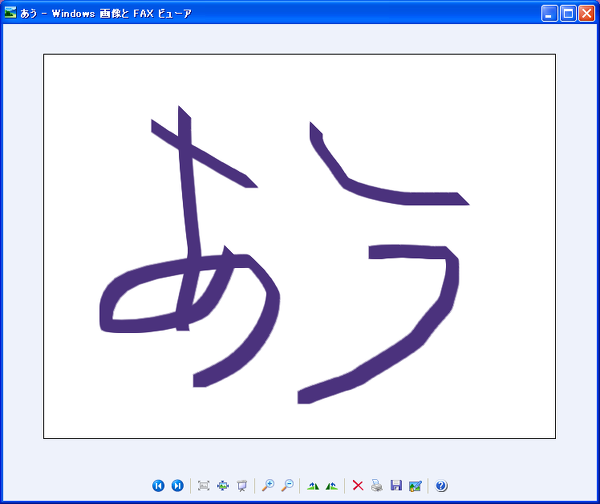This screenshot has width=600, height=504.
Task: Save a copy using floppy disk icon
Action: (x=396, y=486)
